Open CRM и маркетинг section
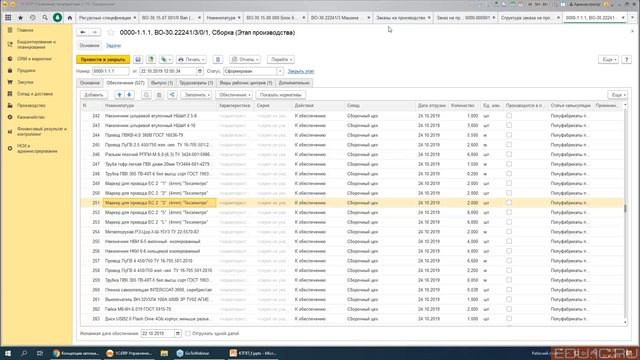The image size is (640, 360). pyautogui.click(x=34, y=59)
